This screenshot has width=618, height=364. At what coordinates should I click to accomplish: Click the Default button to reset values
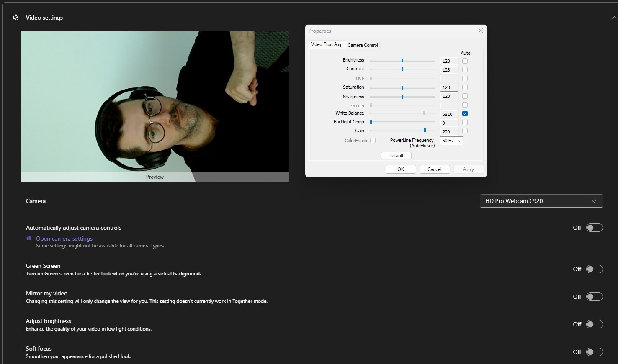pyautogui.click(x=396, y=155)
